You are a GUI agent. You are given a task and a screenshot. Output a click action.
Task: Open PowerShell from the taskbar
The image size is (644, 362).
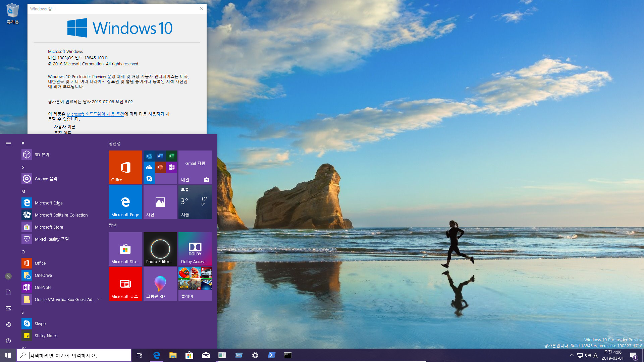pos(272,355)
